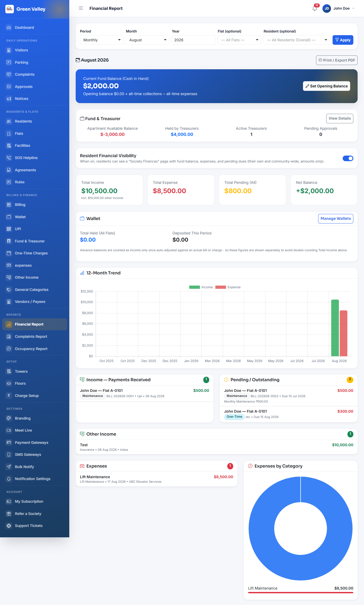The height and width of the screenshot is (605, 364).
Task: Open Dashboard from the sidebar
Action: [35, 27]
